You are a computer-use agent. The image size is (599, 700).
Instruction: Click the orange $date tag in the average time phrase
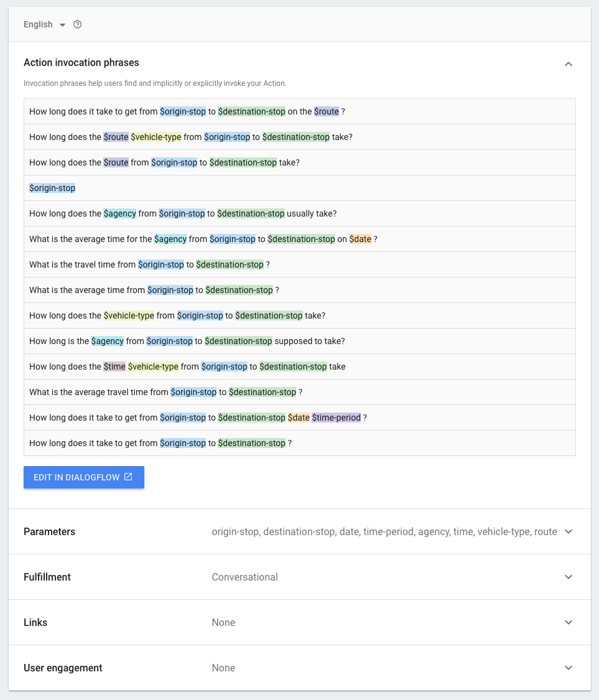360,239
